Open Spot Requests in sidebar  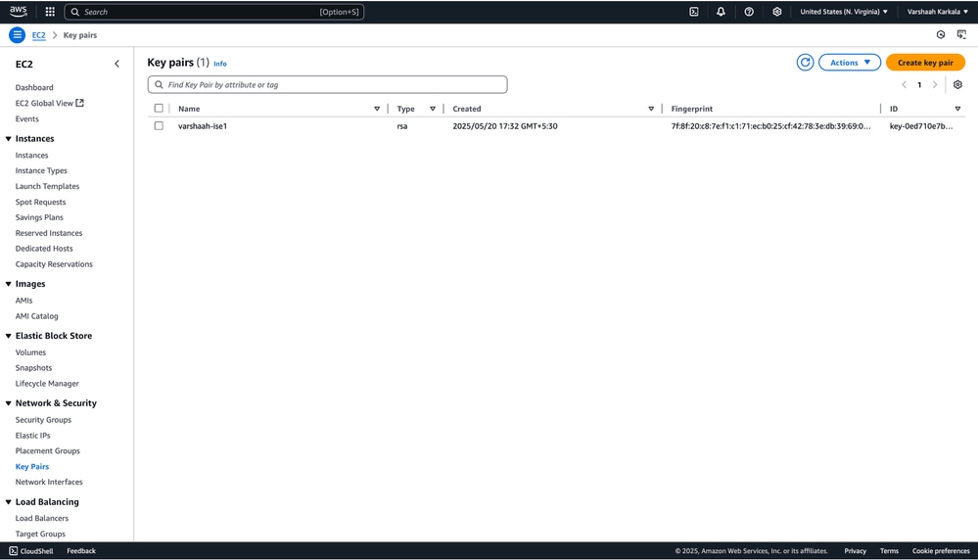coord(40,202)
